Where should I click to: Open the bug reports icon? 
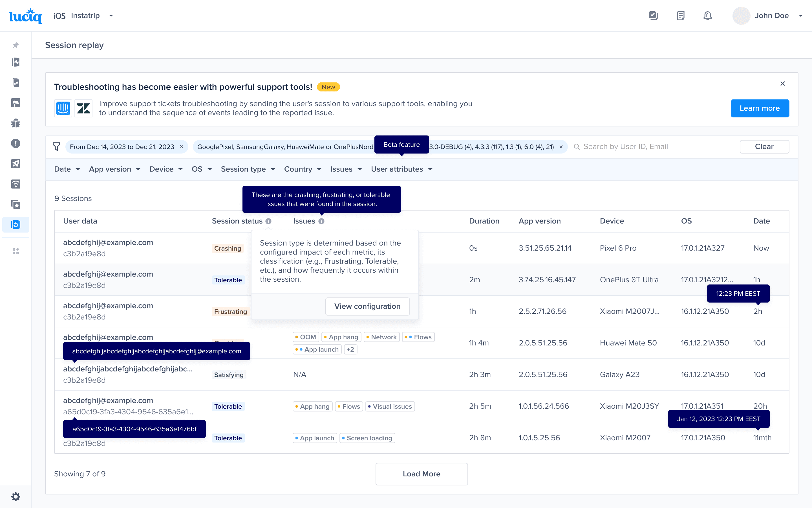point(16,123)
